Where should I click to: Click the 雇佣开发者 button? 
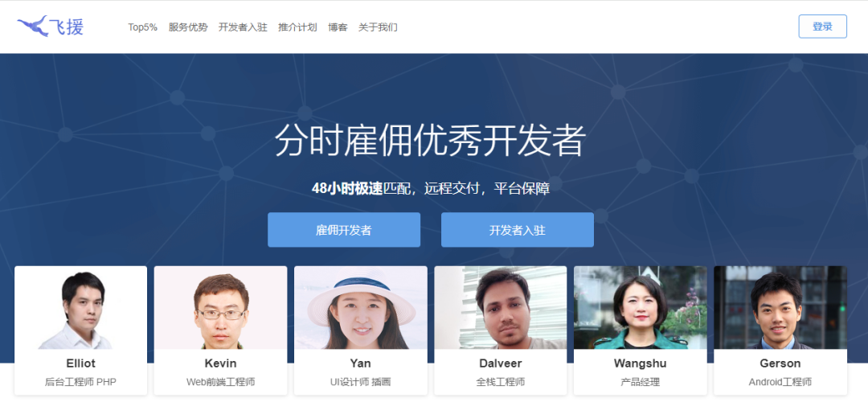344,230
